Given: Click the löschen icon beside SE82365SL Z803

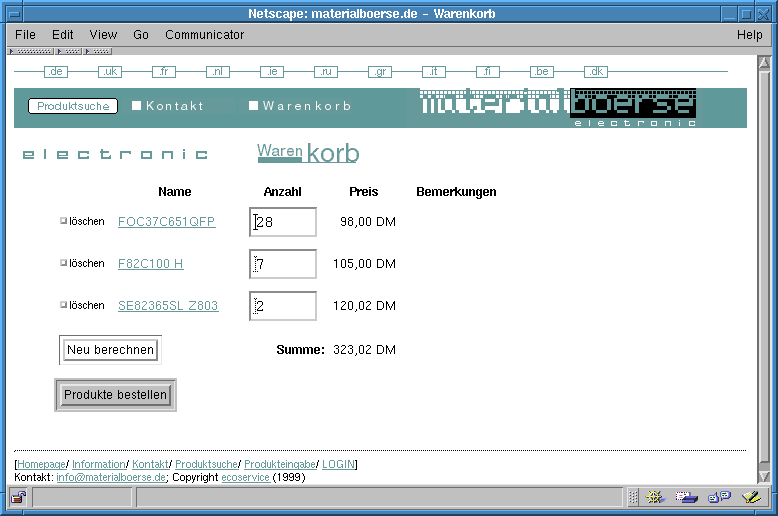Looking at the screenshot, I should (x=64, y=306).
